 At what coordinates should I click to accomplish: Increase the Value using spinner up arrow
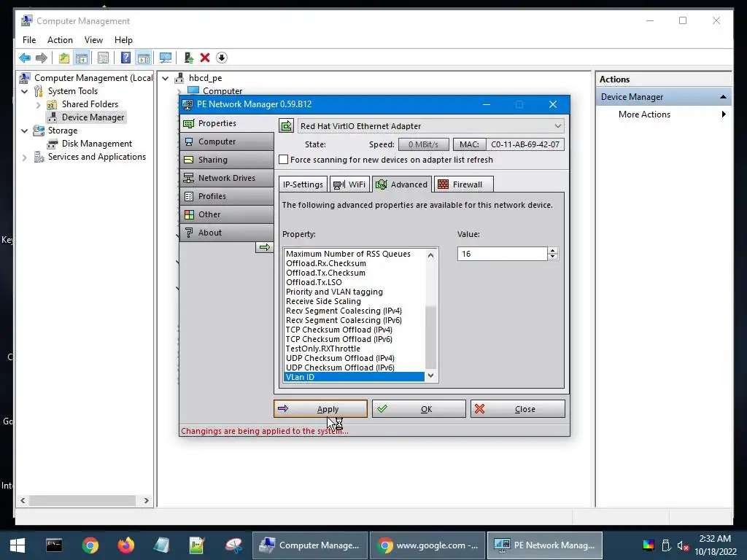pyautogui.click(x=553, y=251)
